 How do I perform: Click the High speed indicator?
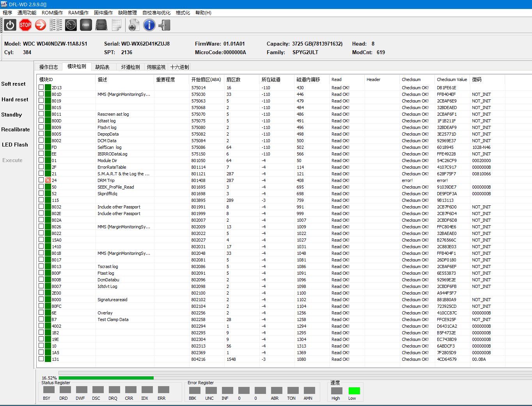point(337,391)
